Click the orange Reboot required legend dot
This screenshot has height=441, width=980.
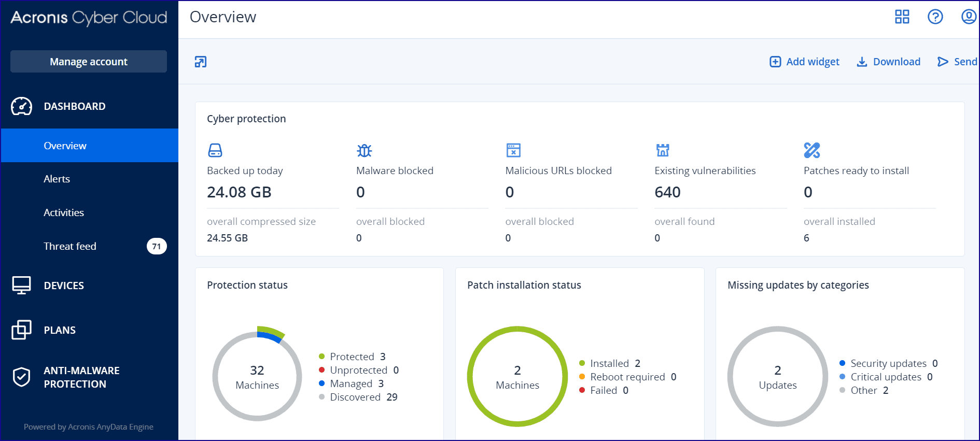pos(582,377)
